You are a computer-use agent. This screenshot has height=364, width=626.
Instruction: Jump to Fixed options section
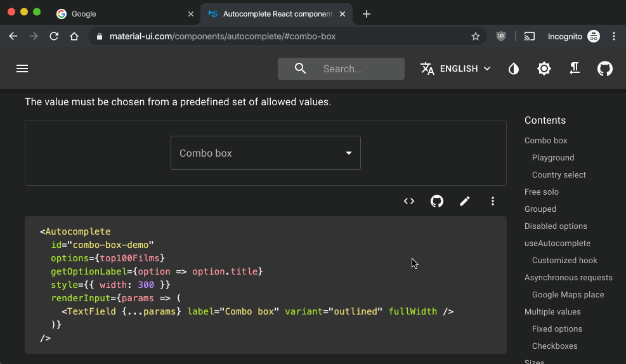557,329
